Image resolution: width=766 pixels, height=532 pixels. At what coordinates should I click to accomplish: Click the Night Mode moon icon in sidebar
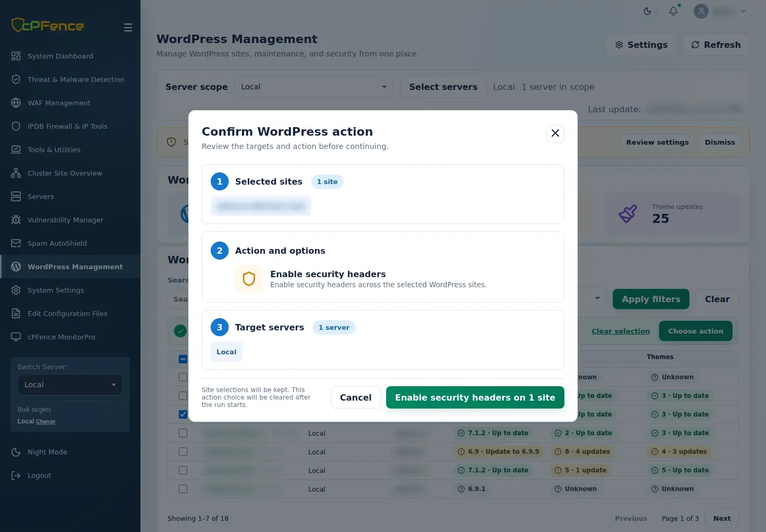tap(16, 452)
